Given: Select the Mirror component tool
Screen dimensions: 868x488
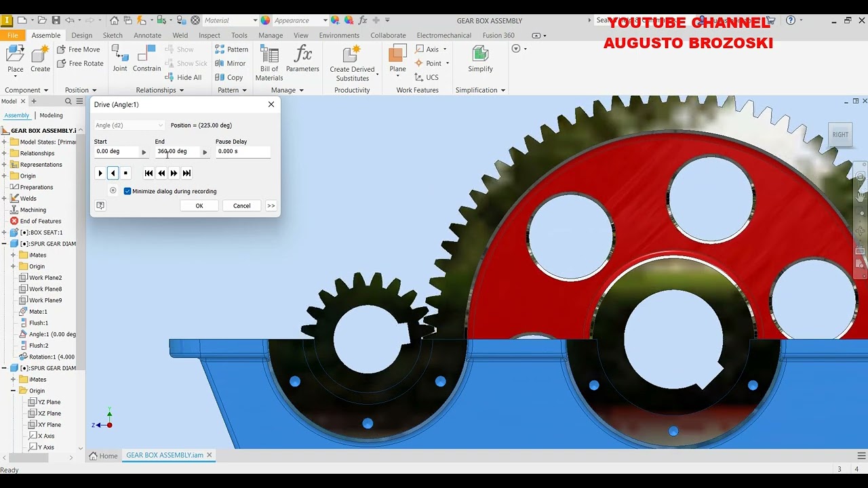Looking at the screenshot, I should coord(230,64).
